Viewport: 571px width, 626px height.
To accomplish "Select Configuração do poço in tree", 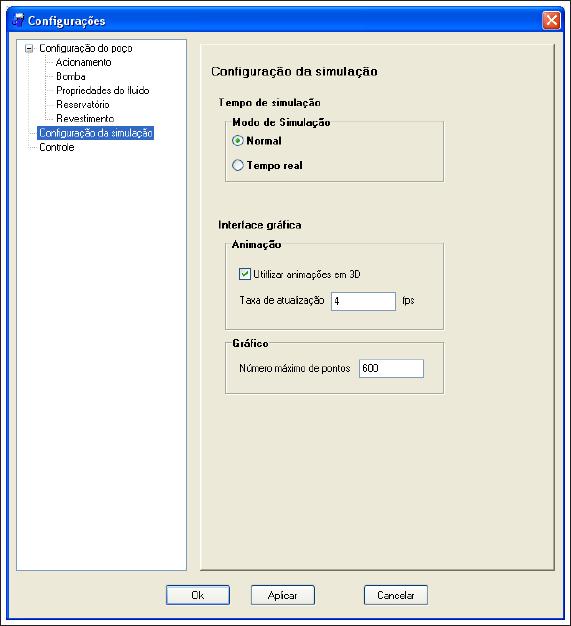I will point(85,48).
